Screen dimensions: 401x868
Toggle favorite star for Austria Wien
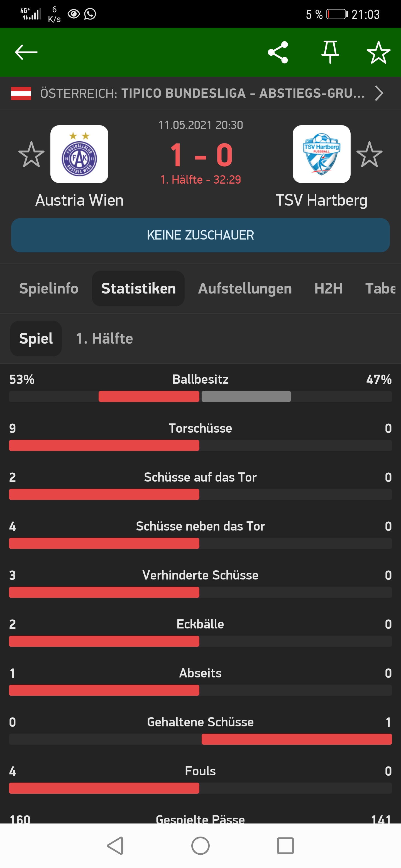coord(31,154)
